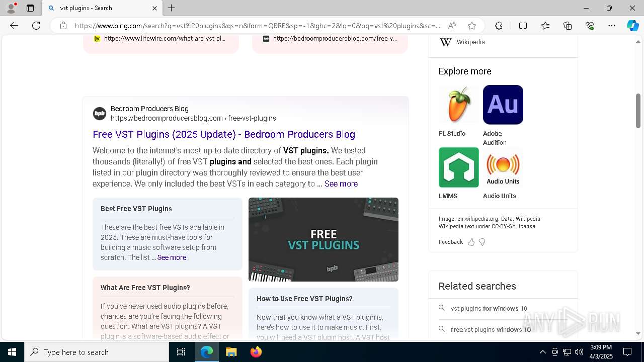644x362 pixels.
Task: Open the Adobe Audition text link
Action: 495,138
